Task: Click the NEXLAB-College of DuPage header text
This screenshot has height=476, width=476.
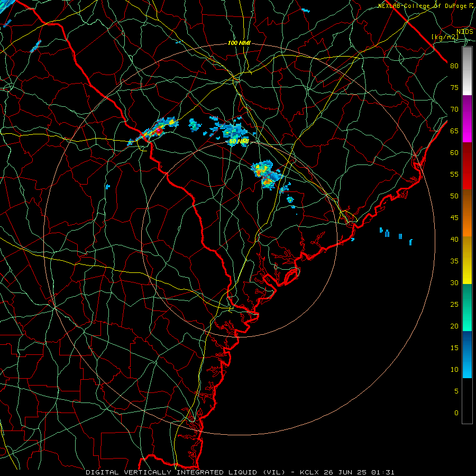Action: pos(422,6)
